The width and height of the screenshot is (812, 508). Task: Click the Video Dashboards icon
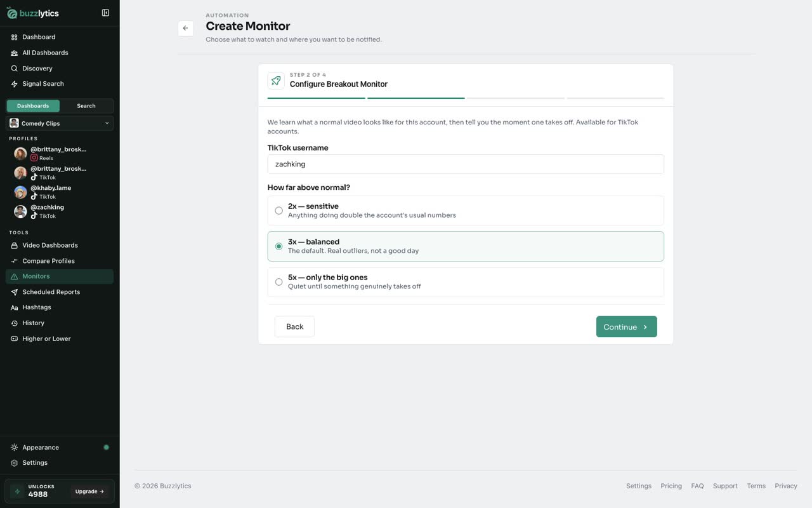click(15, 245)
